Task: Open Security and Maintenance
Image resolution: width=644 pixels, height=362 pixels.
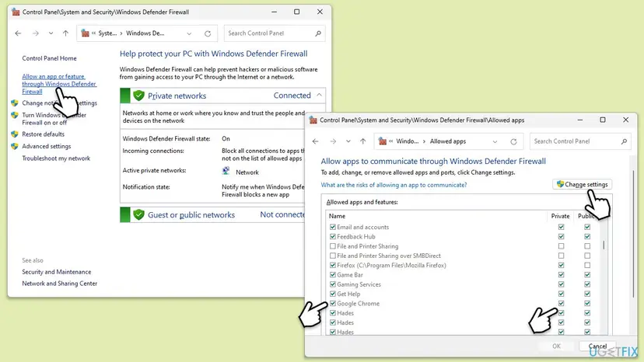Action: point(57,272)
